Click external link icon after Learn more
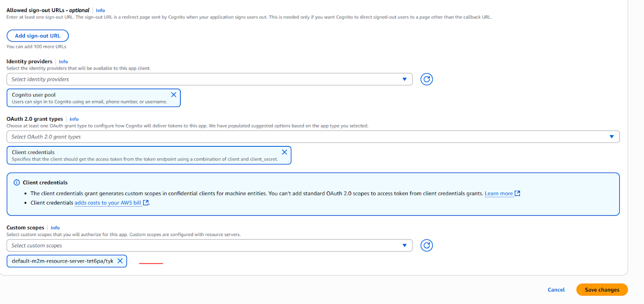 point(518,193)
